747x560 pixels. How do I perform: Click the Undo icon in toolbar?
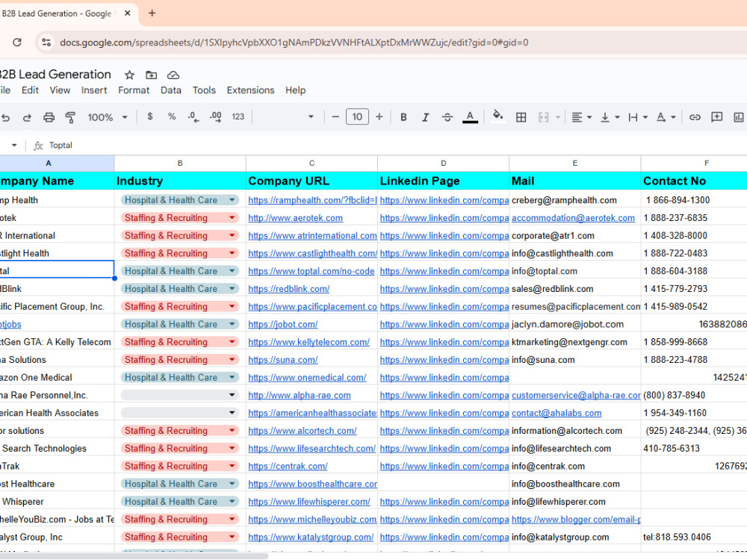[5, 117]
